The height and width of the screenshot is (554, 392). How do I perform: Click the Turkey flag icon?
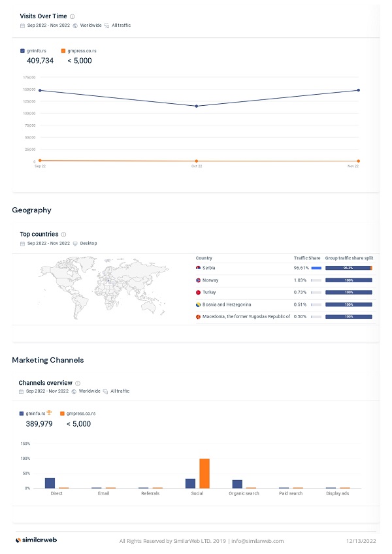(x=199, y=292)
